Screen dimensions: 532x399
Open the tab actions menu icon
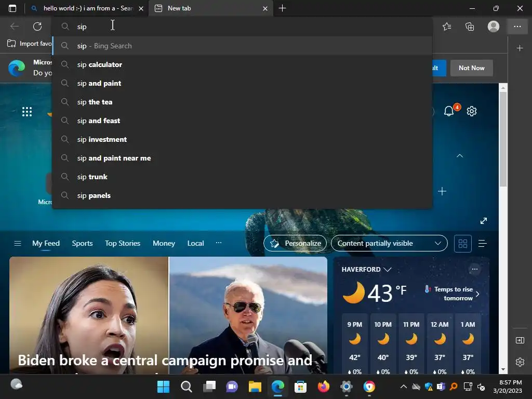tap(12, 8)
